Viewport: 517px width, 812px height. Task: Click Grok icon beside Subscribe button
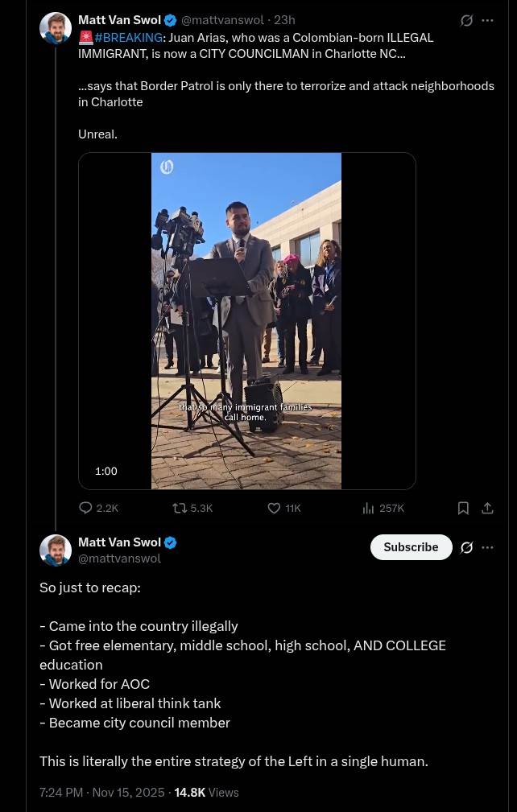tap(466, 547)
